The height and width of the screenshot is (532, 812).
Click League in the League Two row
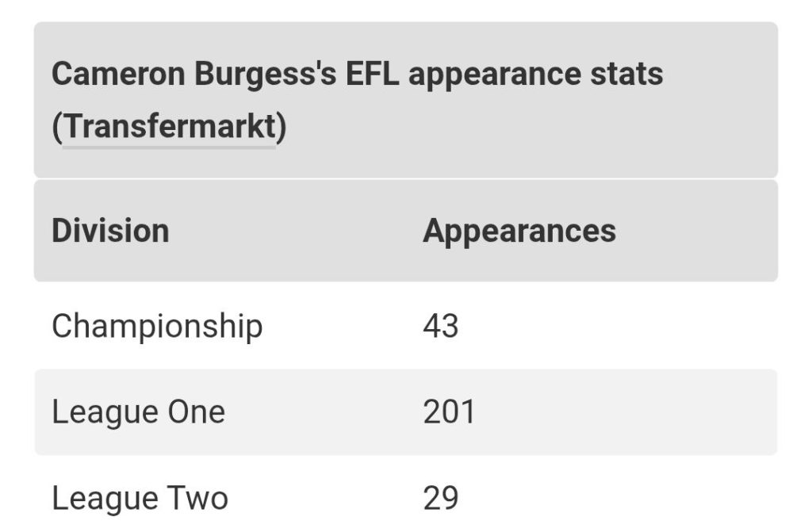[98, 500]
